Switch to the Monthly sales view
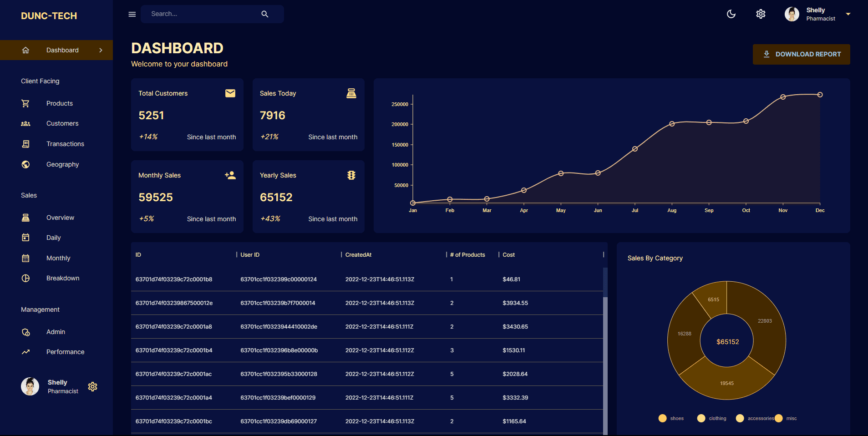Image resolution: width=868 pixels, height=436 pixels. pos(58,258)
